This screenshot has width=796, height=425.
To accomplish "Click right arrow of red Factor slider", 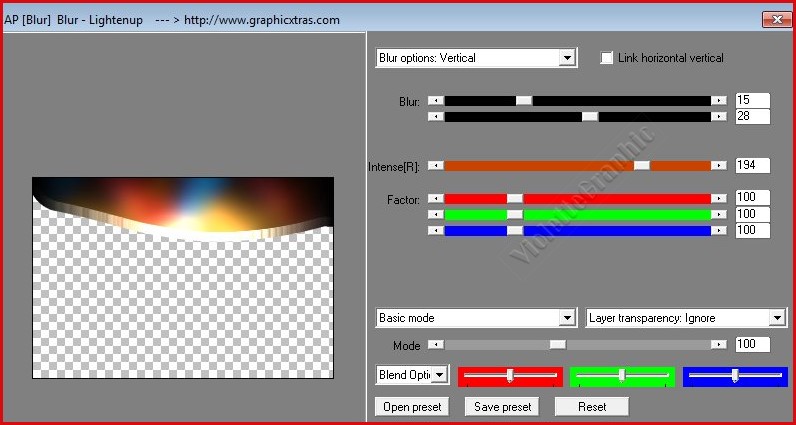I will point(718,199).
